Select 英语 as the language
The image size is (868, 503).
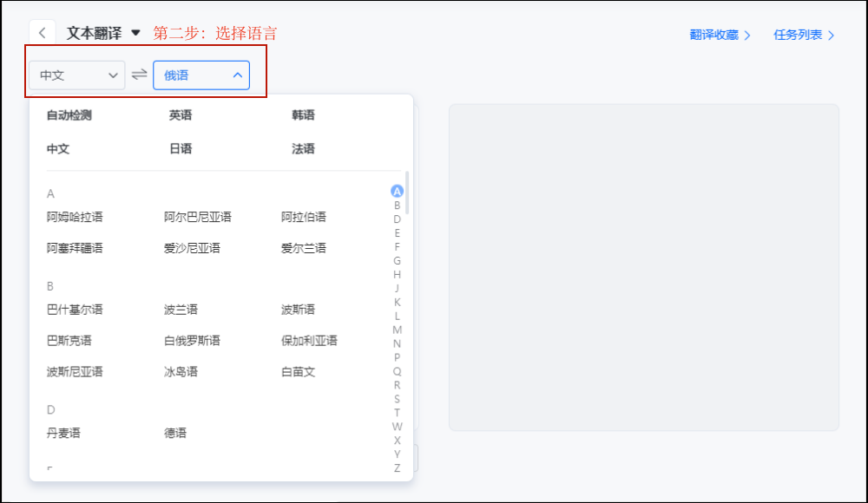click(x=181, y=115)
